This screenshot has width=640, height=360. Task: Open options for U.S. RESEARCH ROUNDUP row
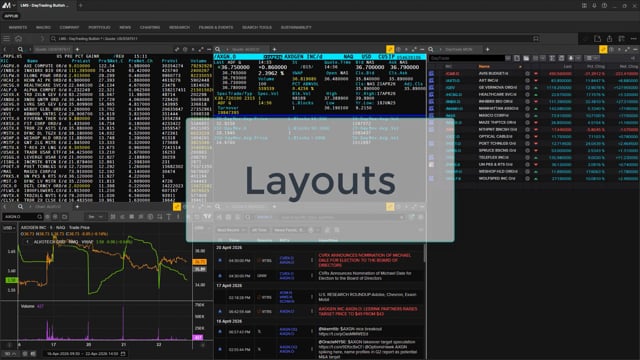tap(312, 297)
